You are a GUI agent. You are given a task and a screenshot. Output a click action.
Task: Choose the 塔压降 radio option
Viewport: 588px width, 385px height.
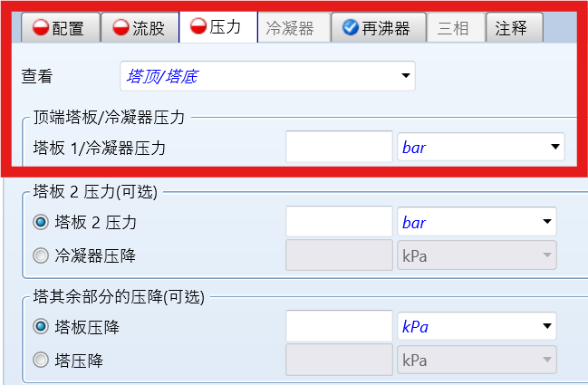click(x=41, y=361)
